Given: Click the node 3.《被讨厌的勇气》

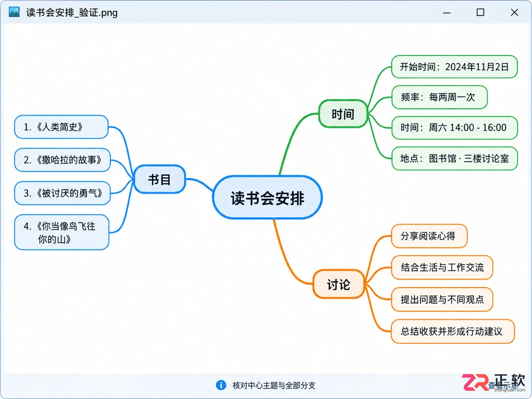Looking at the screenshot, I should 62,193.
